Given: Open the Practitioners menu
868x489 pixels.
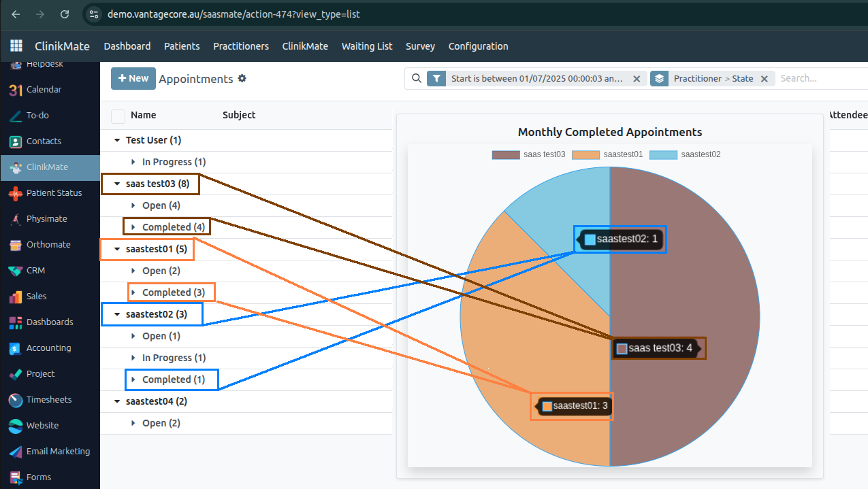Looking at the screenshot, I should click(x=241, y=46).
